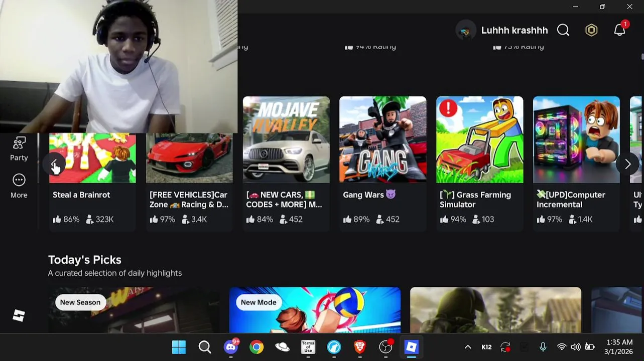Open Google Chrome from the taskbar

click(x=256, y=347)
